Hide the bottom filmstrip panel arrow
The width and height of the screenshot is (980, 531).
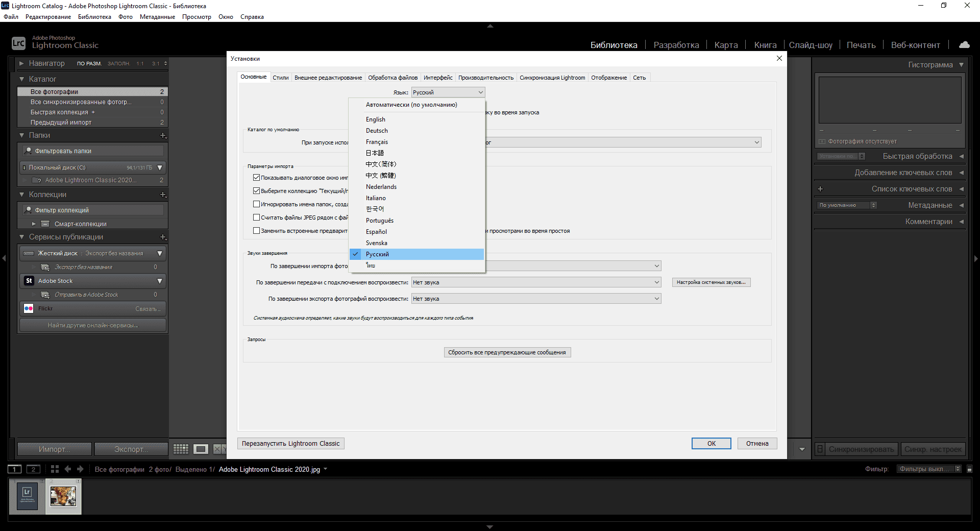pos(490,527)
